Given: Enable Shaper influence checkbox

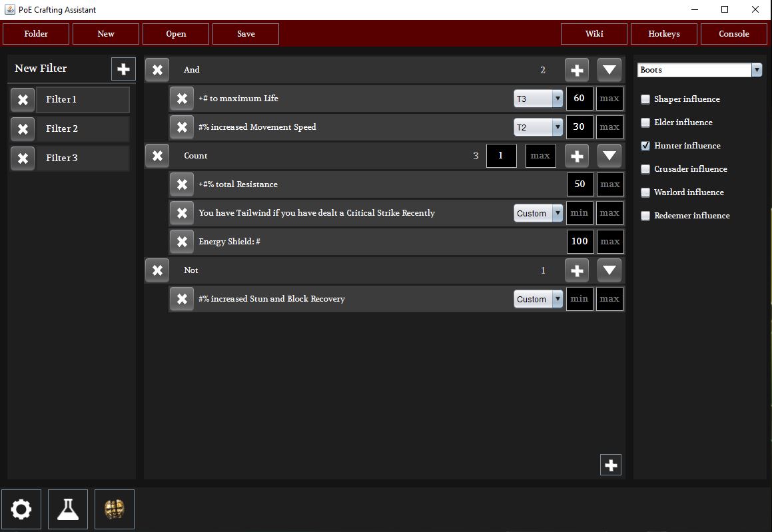Looking at the screenshot, I should tap(645, 99).
